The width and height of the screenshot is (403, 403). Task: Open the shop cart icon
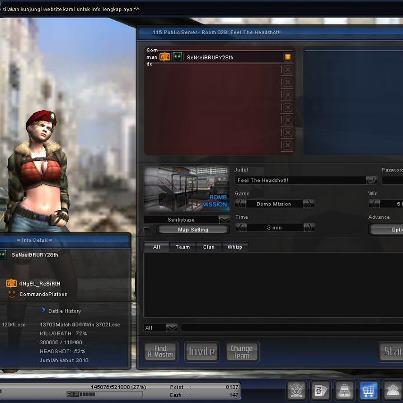coord(368,390)
